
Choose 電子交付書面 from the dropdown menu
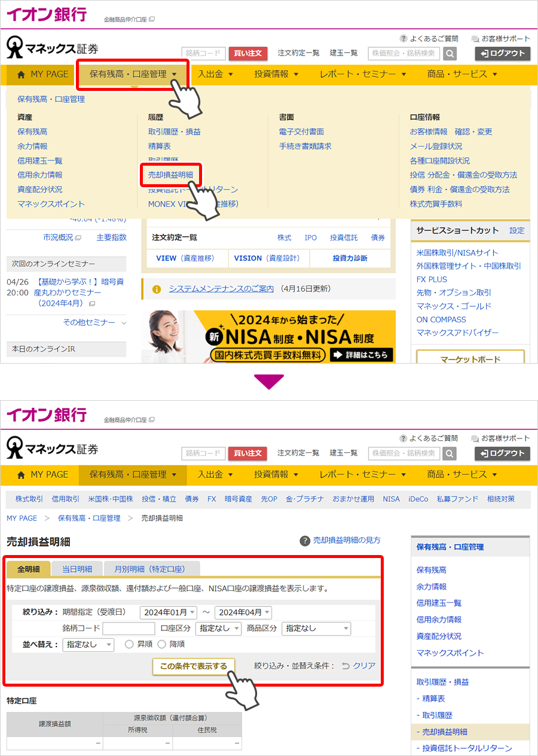(x=301, y=132)
